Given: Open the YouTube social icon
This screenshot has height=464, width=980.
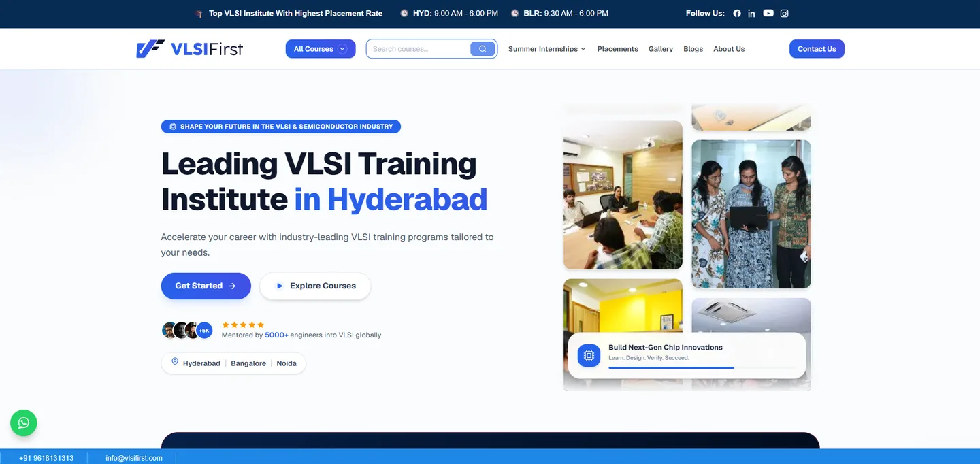Looking at the screenshot, I should (768, 13).
